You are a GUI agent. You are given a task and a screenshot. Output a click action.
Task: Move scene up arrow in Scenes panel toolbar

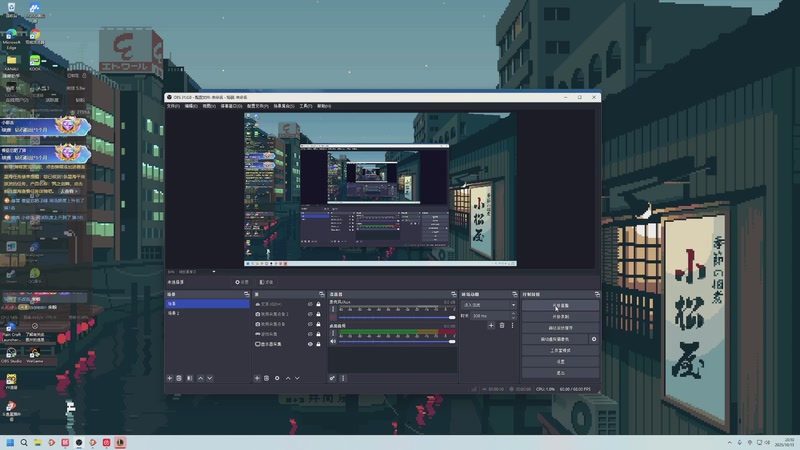pos(201,378)
